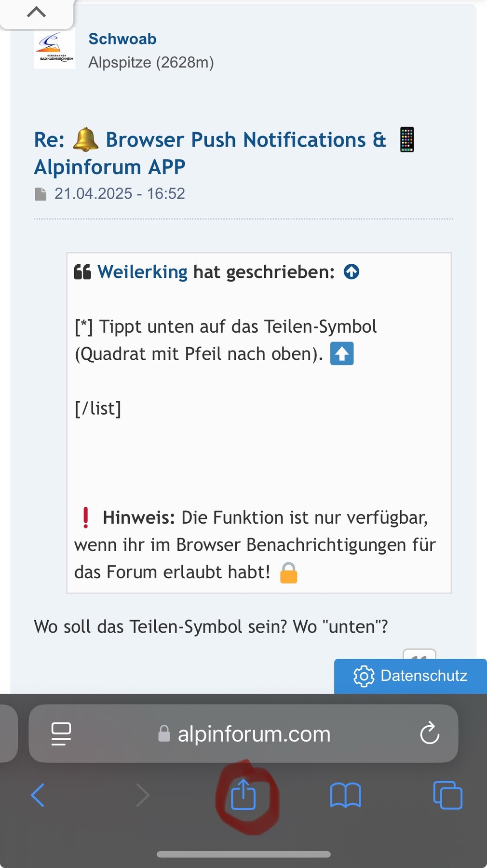Open the Safari tabs overview icon
This screenshot has height=868, width=487.
click(x=447, y=795)
